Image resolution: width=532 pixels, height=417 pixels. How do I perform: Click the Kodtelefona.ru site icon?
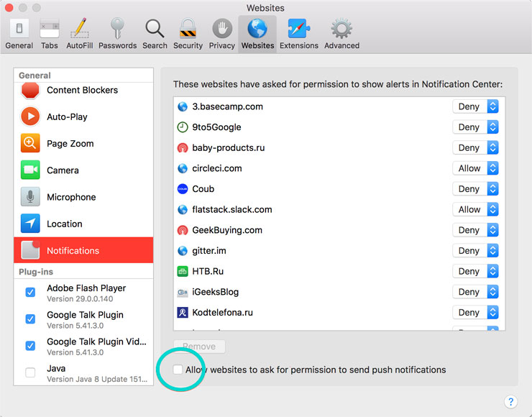pos(183,313)
